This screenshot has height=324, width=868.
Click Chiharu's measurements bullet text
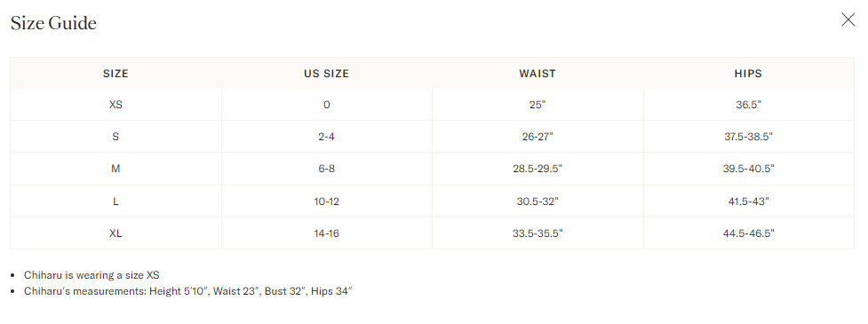click(x=187, y=291)
